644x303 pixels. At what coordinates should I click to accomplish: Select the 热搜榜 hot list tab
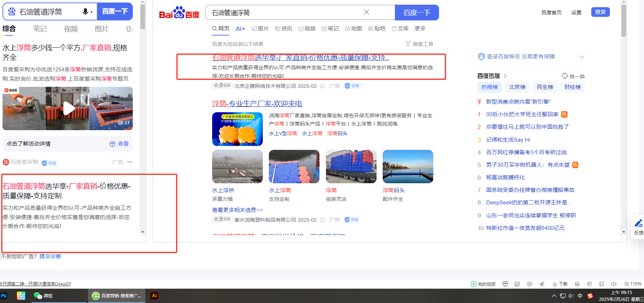click(490, 87)
